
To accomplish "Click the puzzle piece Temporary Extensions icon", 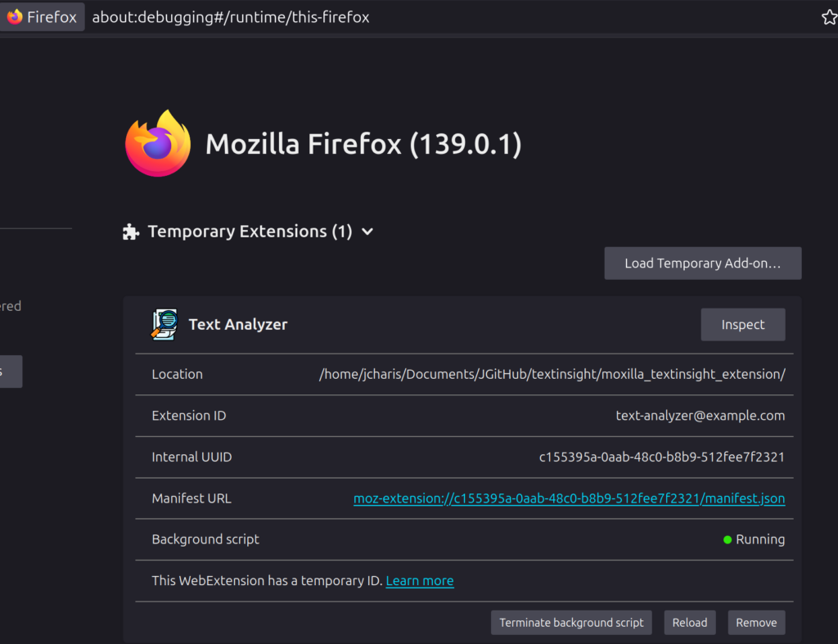I will (131, 232).
